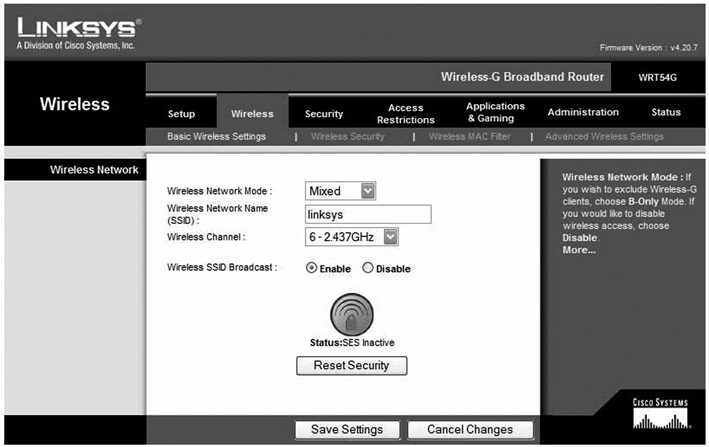This screenshot has width=709, height=447.
Task: Open the Applications & Gaming tab
Action: click(495, 113)
